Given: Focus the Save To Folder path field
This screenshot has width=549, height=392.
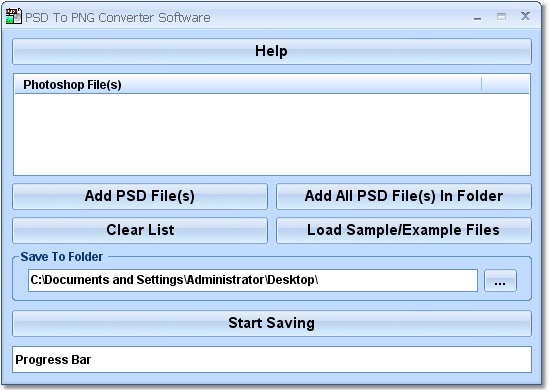Looking at the screenshot, I should pos(253,280).
